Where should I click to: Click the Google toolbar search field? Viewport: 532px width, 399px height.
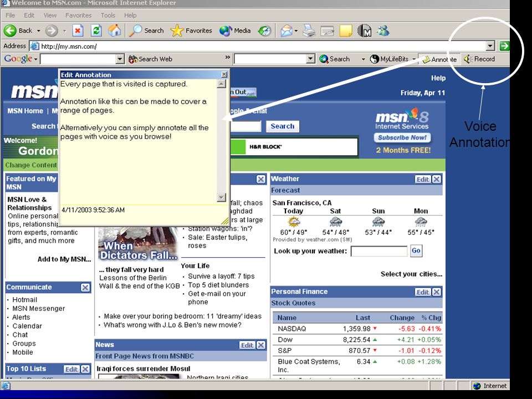pyautogui.click(x=78, y=59)
